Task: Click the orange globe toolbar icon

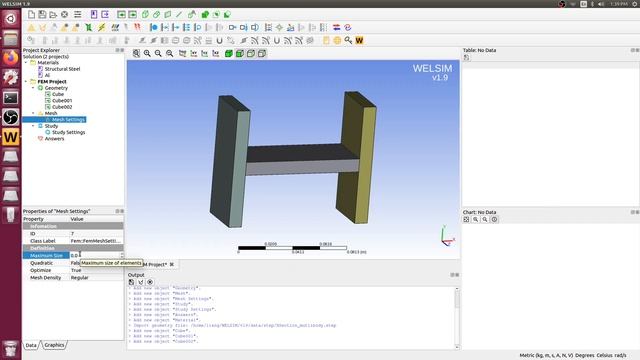Action: click(337, 40)
